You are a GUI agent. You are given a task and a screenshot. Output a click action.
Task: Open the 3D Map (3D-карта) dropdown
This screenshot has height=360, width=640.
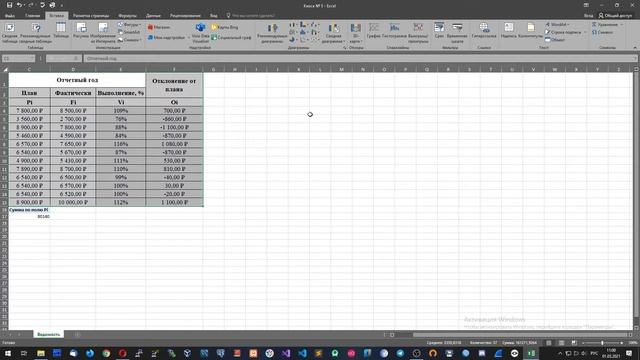pos(356,32)
